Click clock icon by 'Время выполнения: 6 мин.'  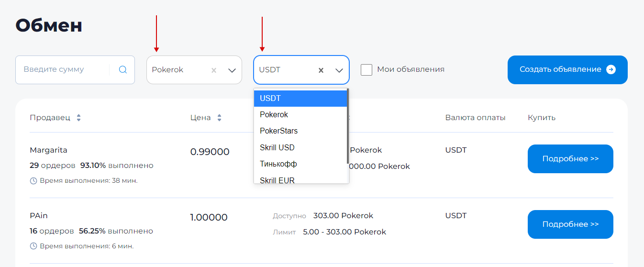click(x=33, y=246)
